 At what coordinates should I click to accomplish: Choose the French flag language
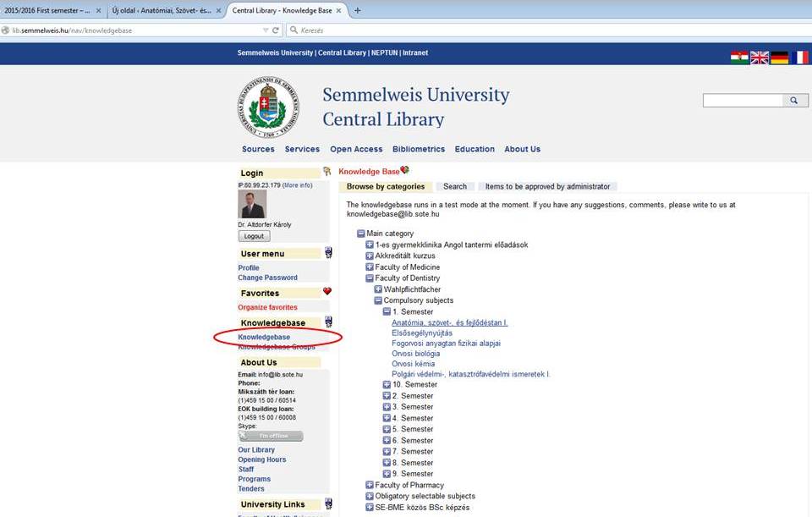coord(799,58)
